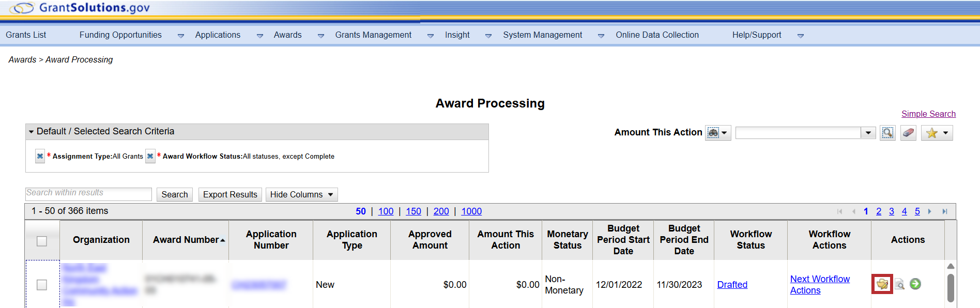Click the green arrow action icon
Screen dimensions: 980x308
coord(915,284)
